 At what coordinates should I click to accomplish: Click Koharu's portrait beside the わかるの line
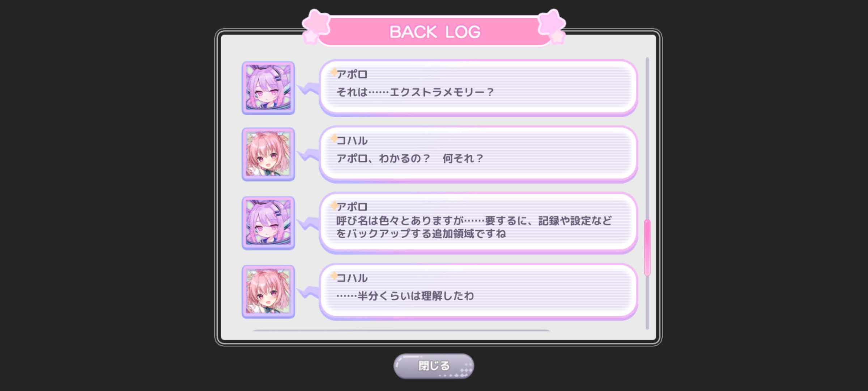(x=268, y=154)
